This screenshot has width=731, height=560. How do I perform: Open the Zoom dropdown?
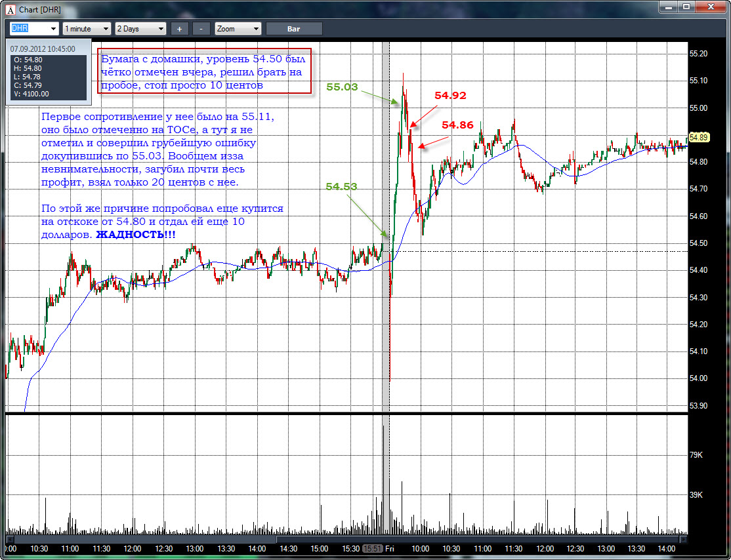238,29
